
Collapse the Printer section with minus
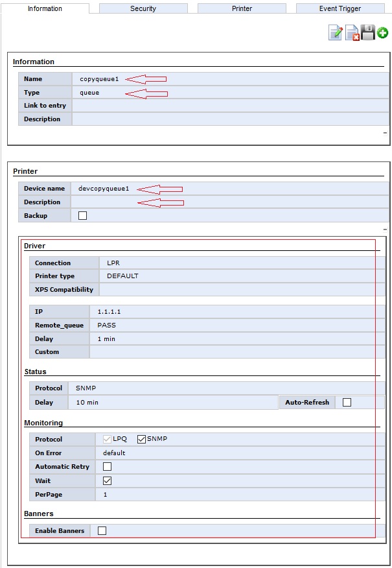385,230
